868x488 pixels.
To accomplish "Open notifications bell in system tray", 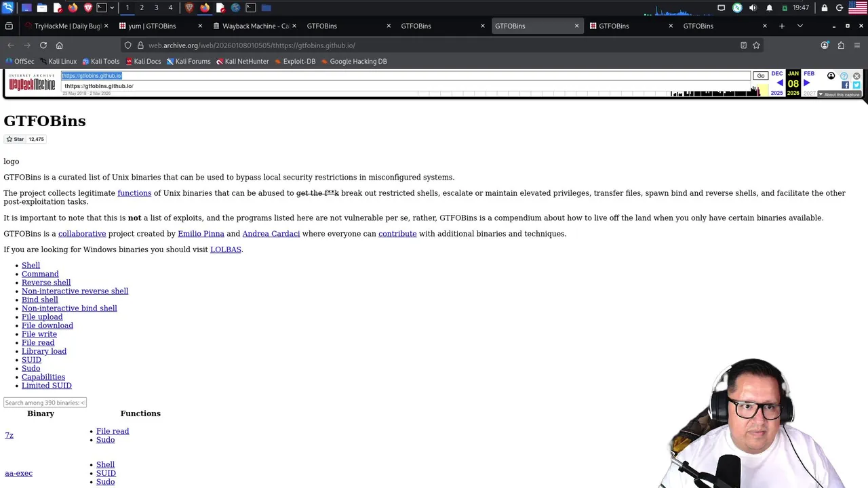I will coord(769,7).
